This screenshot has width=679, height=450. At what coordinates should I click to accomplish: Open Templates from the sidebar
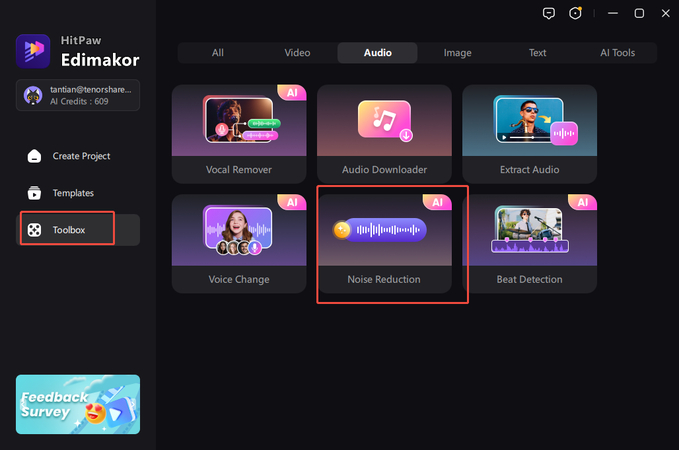[x=78, y=193]
